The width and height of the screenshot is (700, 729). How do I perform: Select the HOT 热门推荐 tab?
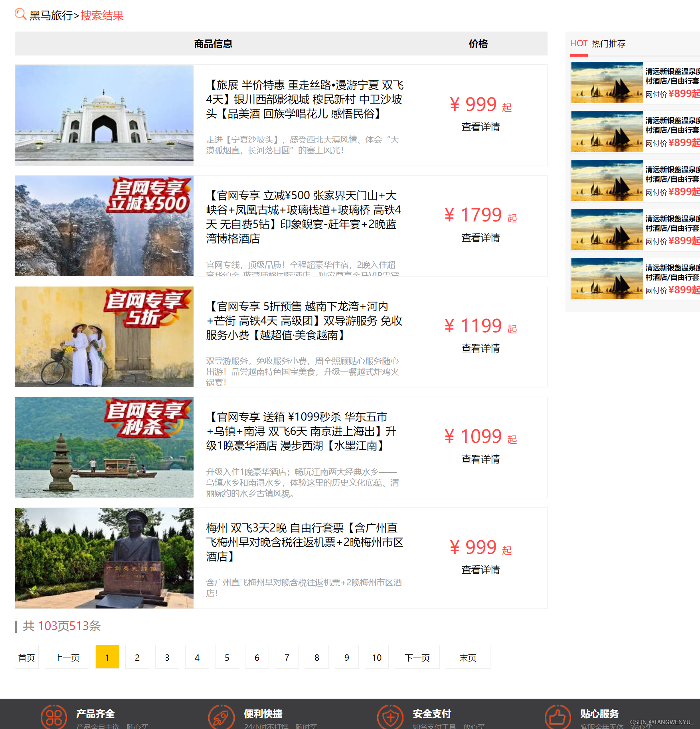tap(598, 43)
